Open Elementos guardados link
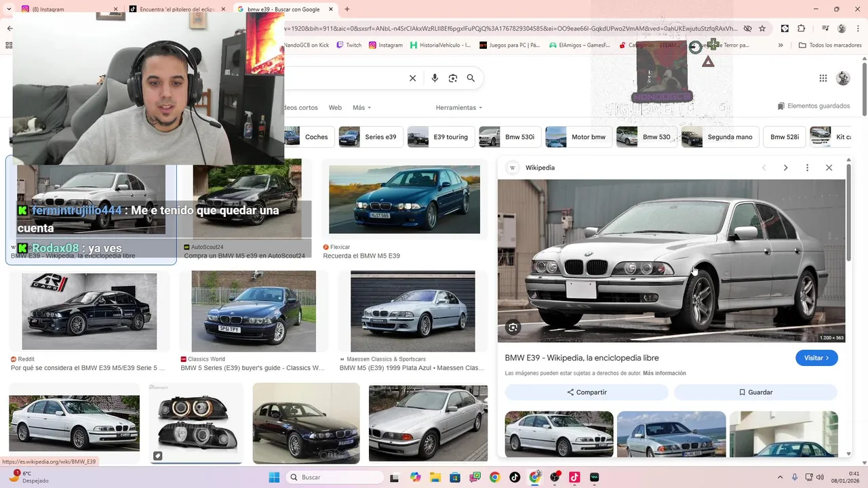 tap(814, 106)
